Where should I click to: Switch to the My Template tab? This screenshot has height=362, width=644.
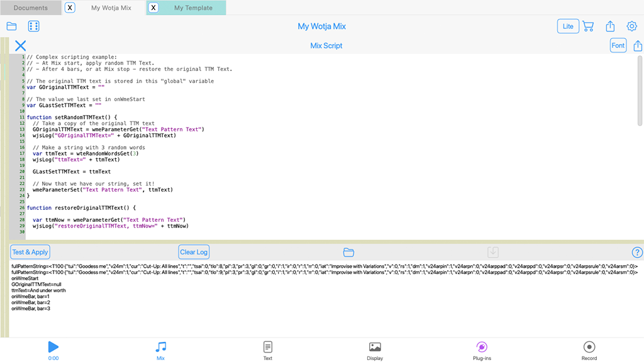coord(193,8)
